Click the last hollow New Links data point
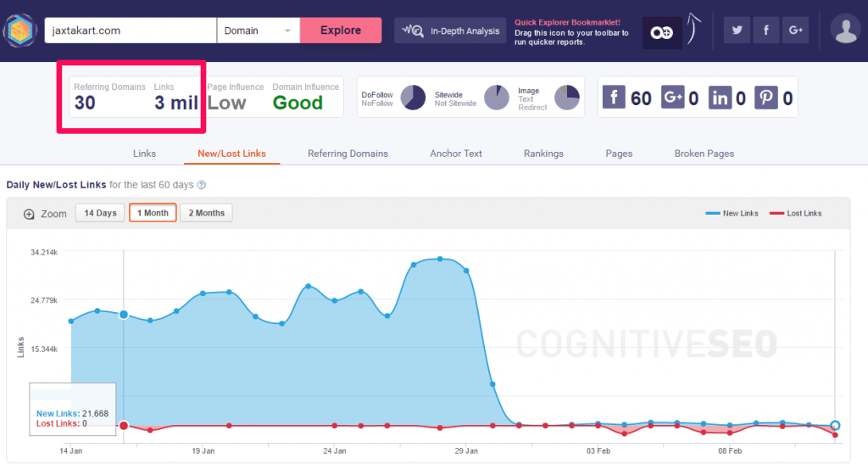868x464 pixels. click(x=835, y=425)
